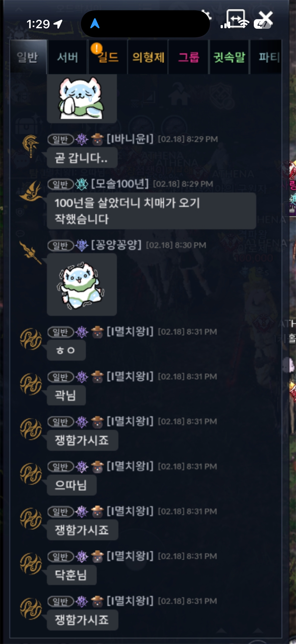The height and width of the screenshot is (644, 296).
Task: Switch to the 그룹 chat tab
Action: click(x=189, y=57)
